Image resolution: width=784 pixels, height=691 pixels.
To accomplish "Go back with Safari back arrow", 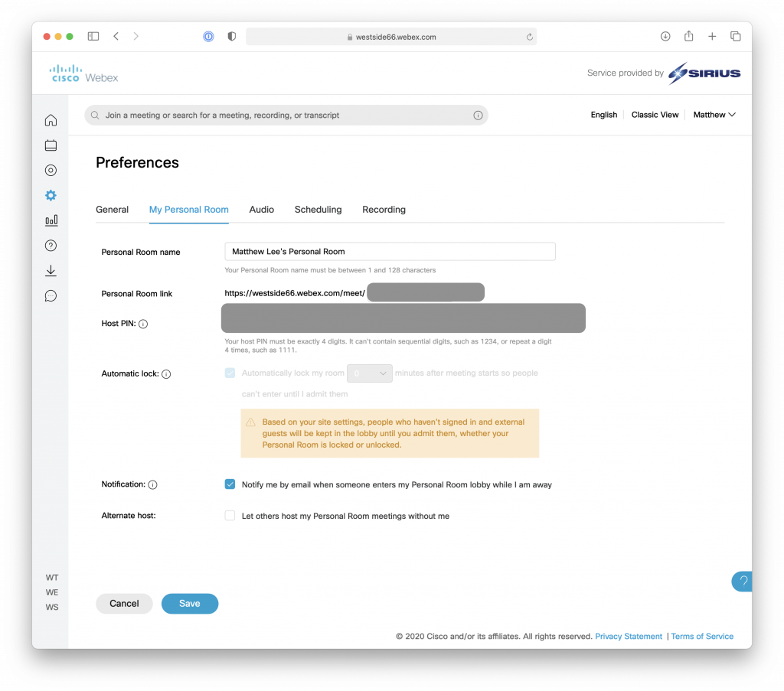I will [x=116, y=37].
